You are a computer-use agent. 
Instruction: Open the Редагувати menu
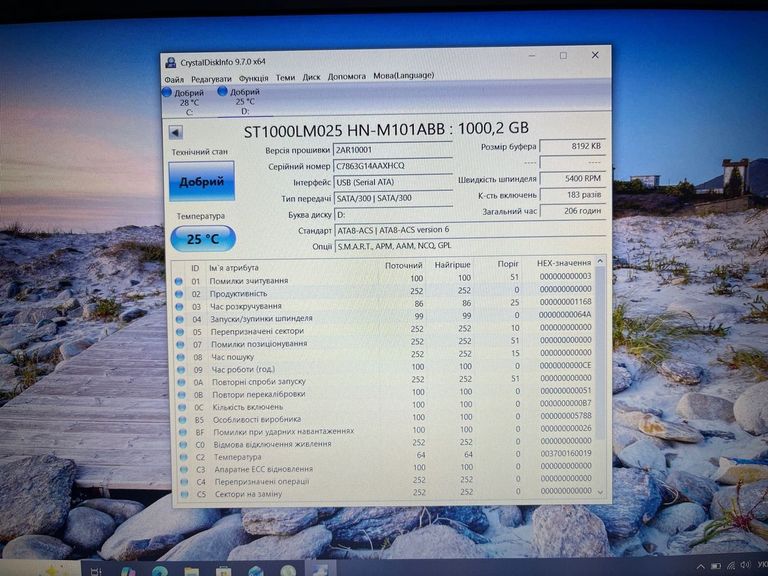tap(211, 78)
